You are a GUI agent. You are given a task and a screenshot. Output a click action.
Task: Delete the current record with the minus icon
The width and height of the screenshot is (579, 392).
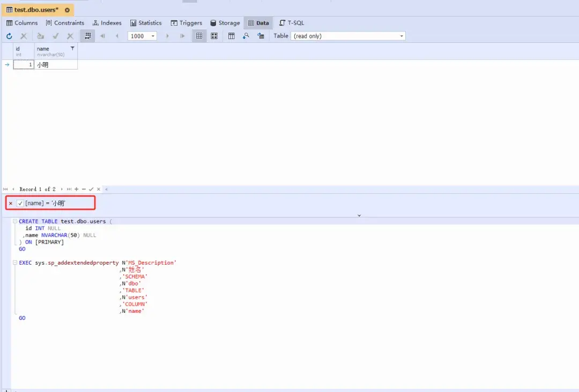pos(84,189)
